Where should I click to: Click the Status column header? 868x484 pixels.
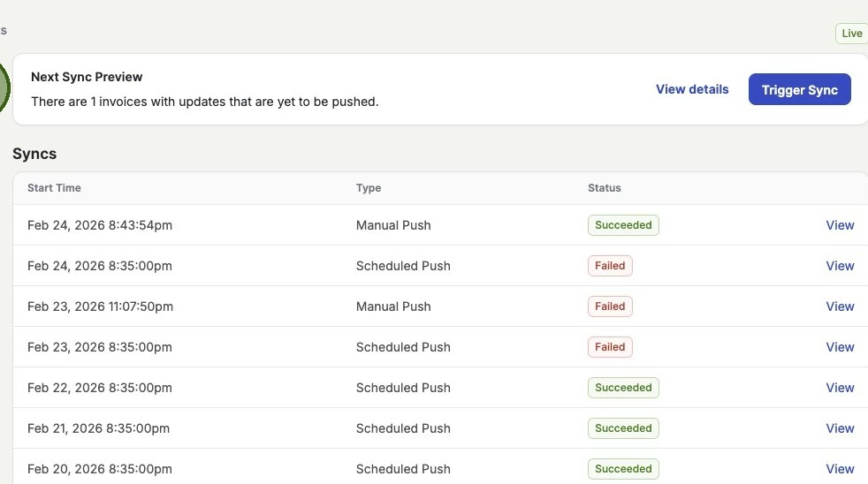click(605, 188)
